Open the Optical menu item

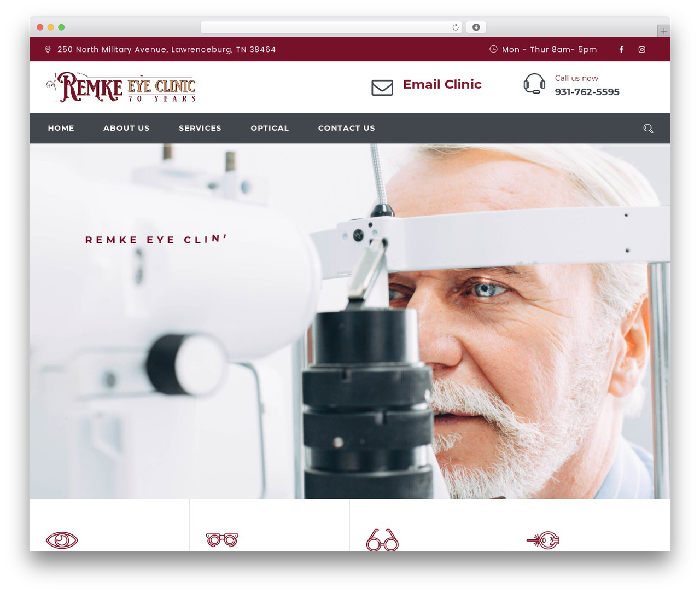tap(270, 128)
